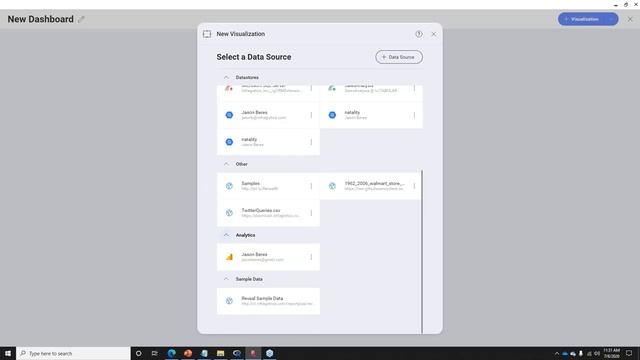This screenshot has height=360, width=640.
Task: Open Cortana from the taskbar
Action: click(x=139, y=353)
